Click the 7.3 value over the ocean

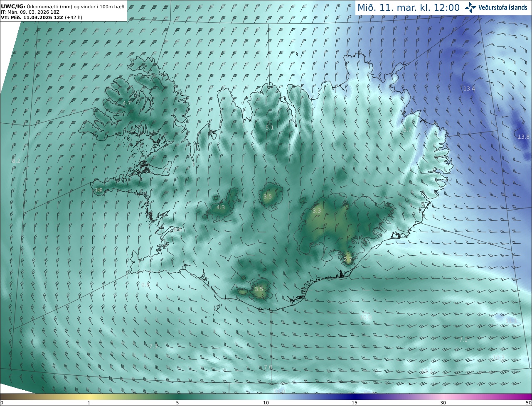(153, 346)
